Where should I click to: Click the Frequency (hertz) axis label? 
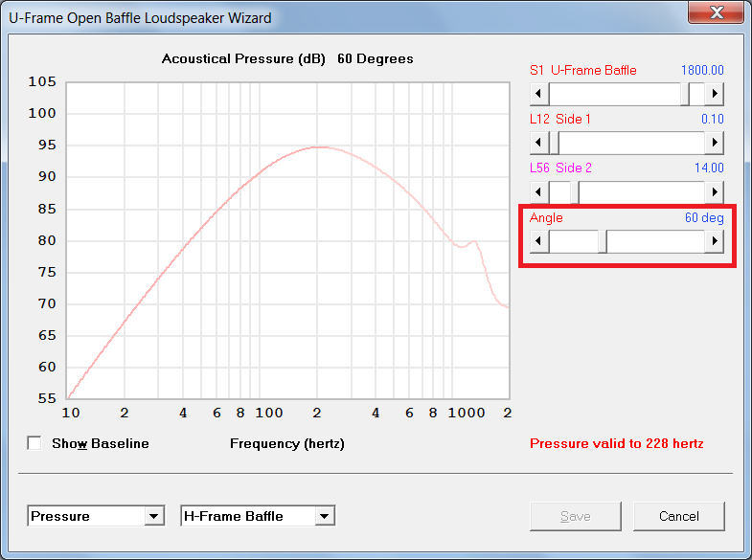pos(287,443)
